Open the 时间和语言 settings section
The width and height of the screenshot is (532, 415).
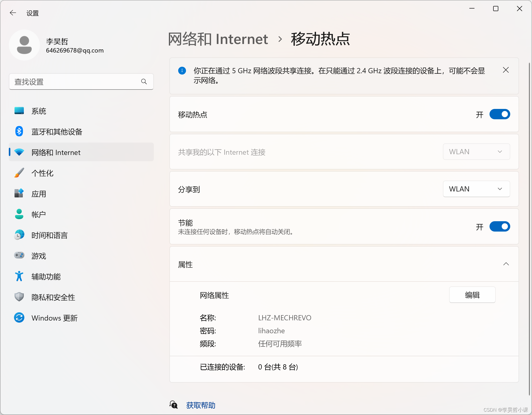(49, 235)
